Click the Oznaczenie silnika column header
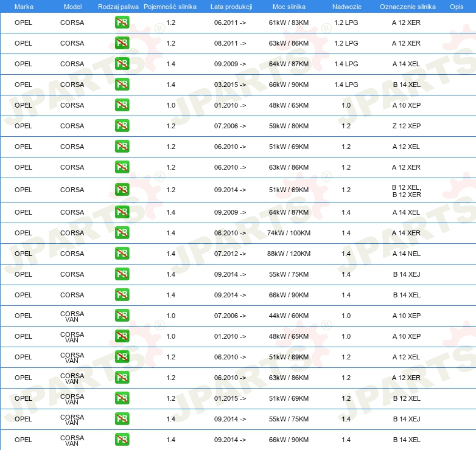 coord(407,7)
